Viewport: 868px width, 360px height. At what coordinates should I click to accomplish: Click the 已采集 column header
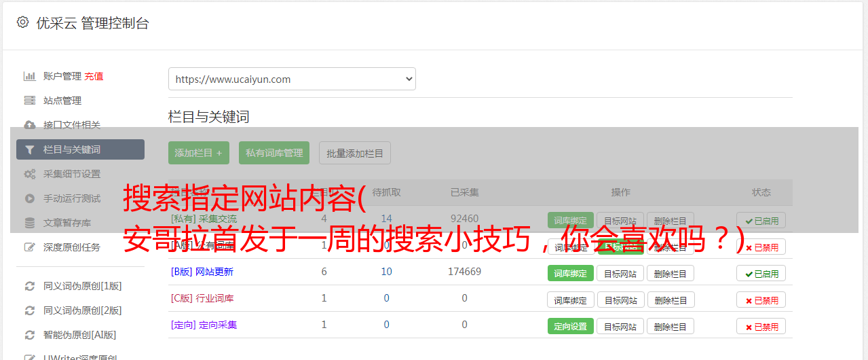(x=464, y=192)
